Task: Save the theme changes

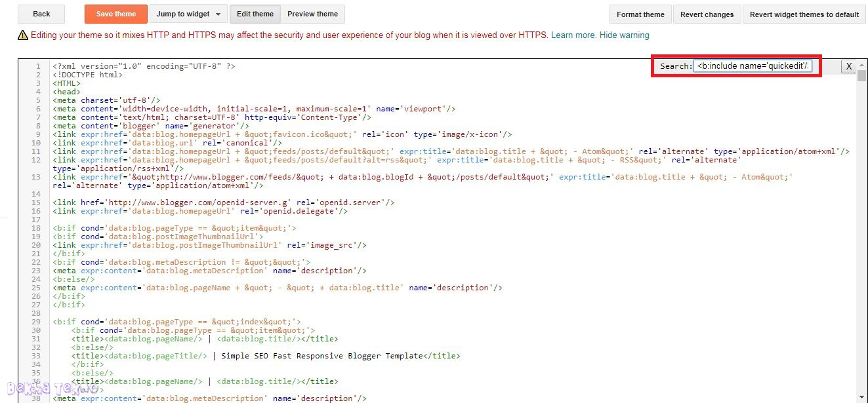Action: point(116,14)
